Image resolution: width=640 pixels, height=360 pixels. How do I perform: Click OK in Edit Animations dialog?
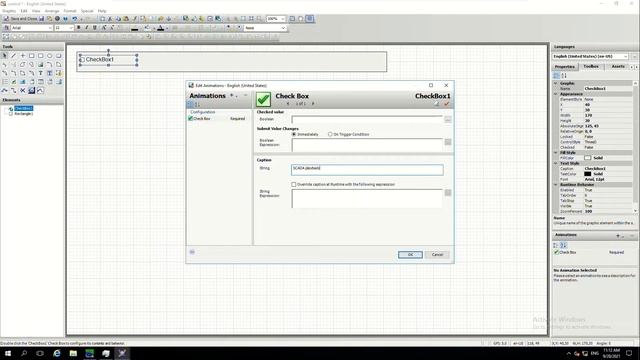click(x=410, y=255)
